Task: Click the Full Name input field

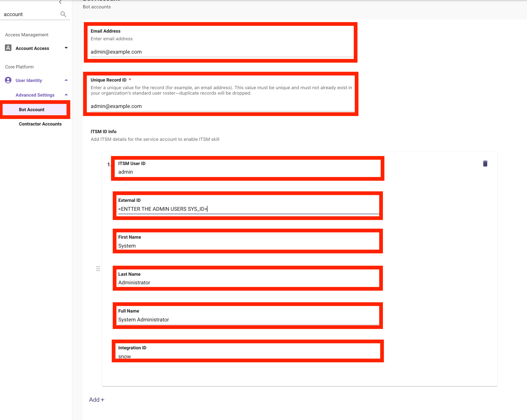Action: [x=248, y=320]
